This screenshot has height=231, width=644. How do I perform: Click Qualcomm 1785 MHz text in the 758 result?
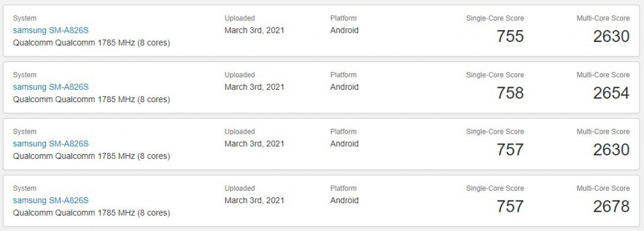(91, 99)
